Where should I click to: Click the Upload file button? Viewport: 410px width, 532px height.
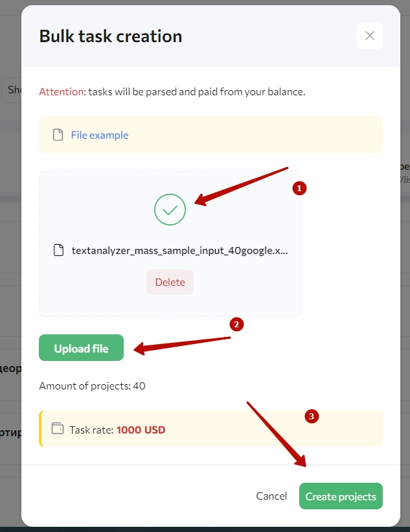81,348
